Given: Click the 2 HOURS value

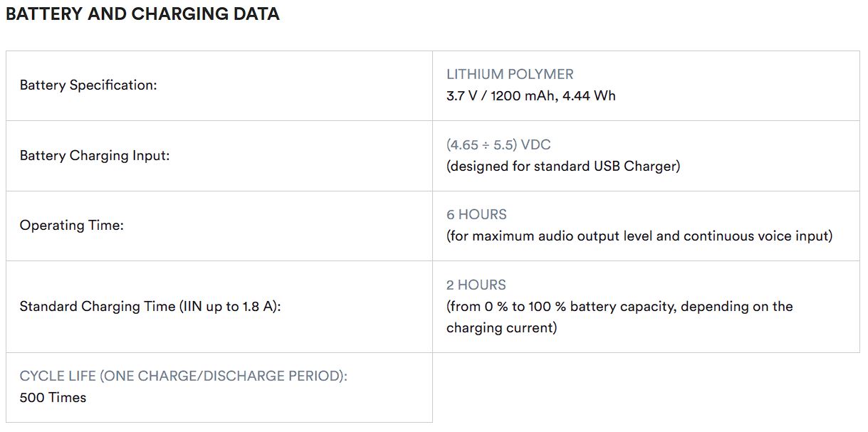Looking at the screenshot, I should tap(476, 285).
